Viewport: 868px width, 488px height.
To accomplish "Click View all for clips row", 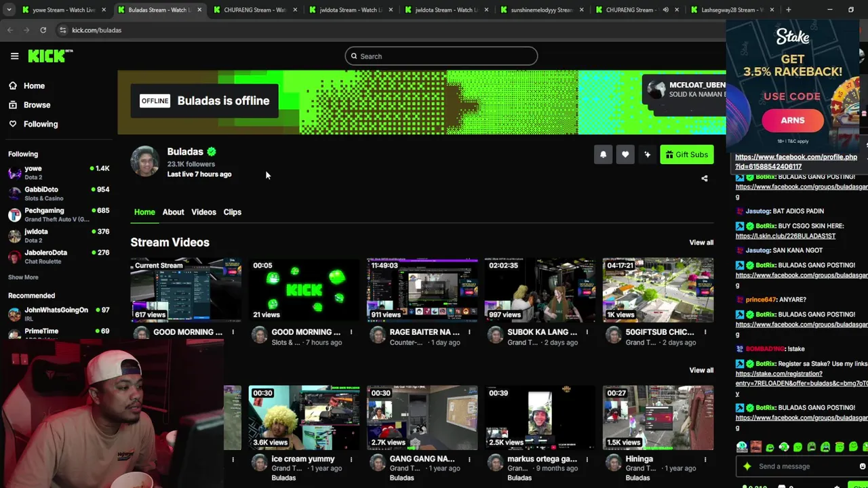I will [x=701, y=370].
